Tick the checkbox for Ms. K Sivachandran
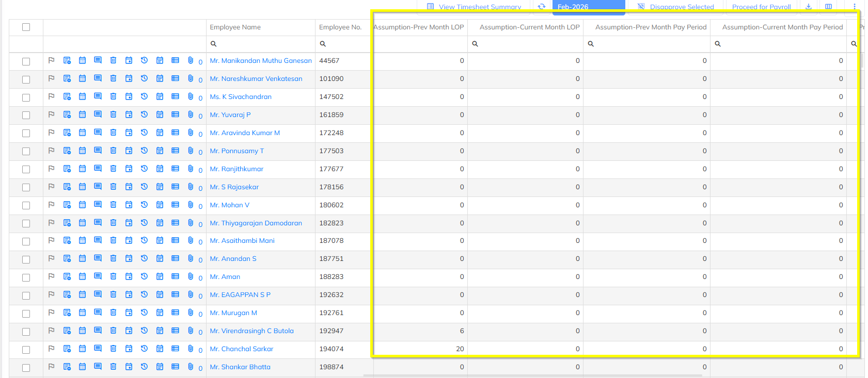The image size is (868, 378). point(26,97)
